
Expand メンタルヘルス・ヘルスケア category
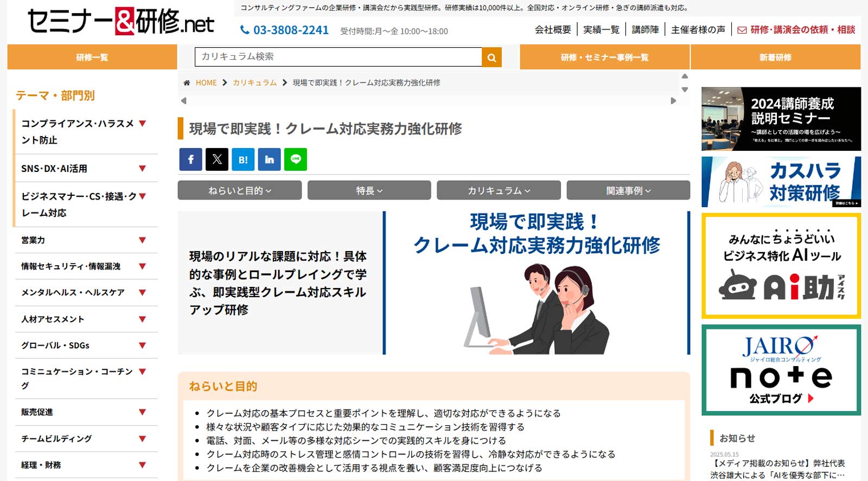(143, 292)
